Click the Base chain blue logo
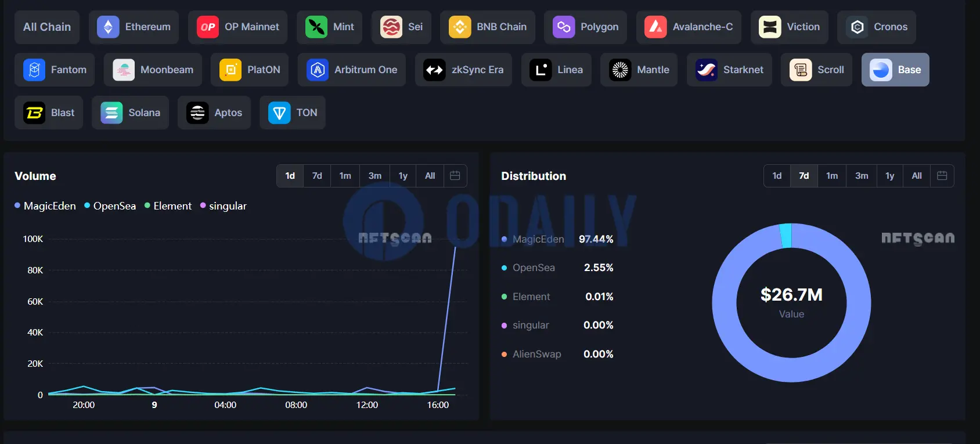The width and height of the screenshot is (980, 444). tap(881, 70)
